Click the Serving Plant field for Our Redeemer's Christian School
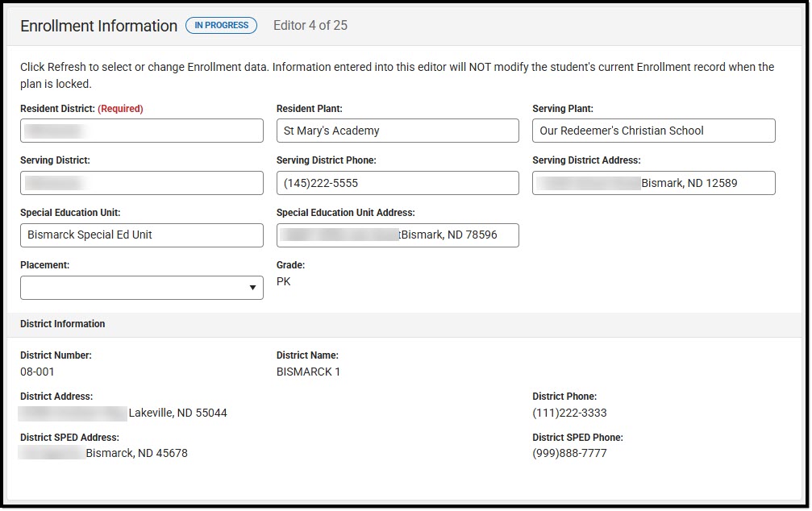812x511 pixels. [x=653, y=131]
